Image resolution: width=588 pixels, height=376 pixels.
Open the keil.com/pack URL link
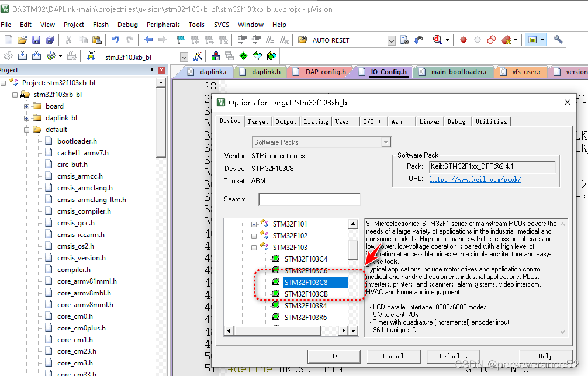476,179
